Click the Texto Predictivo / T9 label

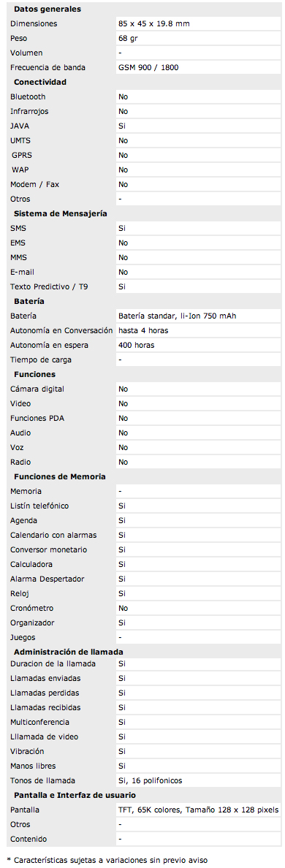49,286
